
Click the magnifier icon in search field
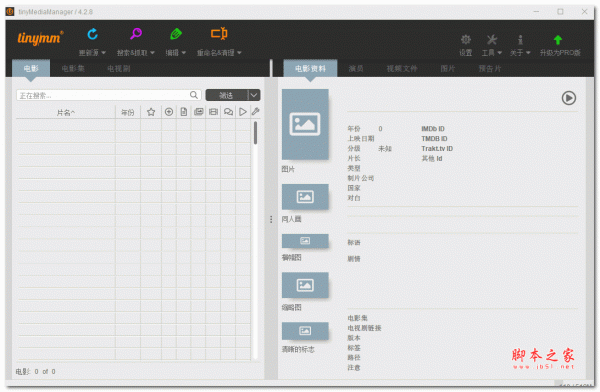click(x=194, y=95)
